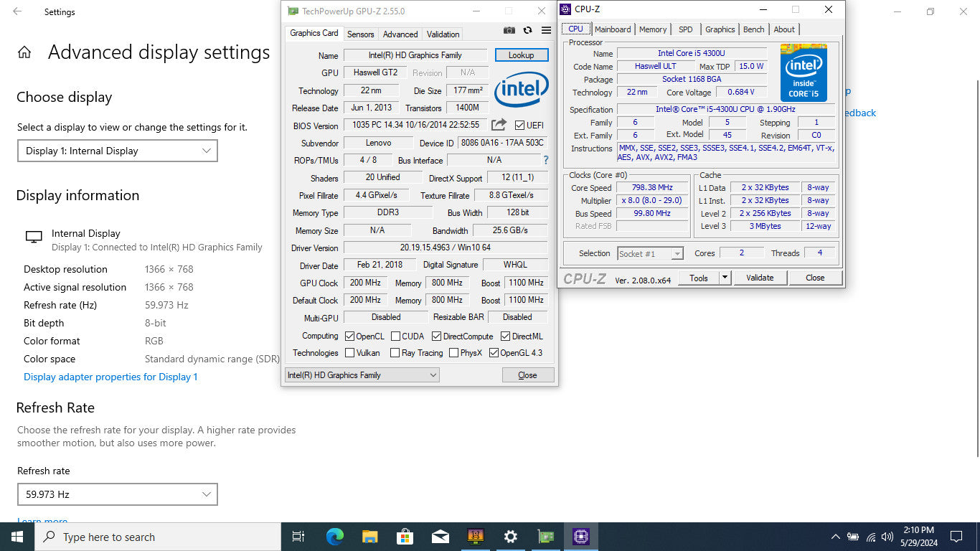Screen dimensions: 980x551
Task: Click the Settings home icon
Action: pos(24,52)
